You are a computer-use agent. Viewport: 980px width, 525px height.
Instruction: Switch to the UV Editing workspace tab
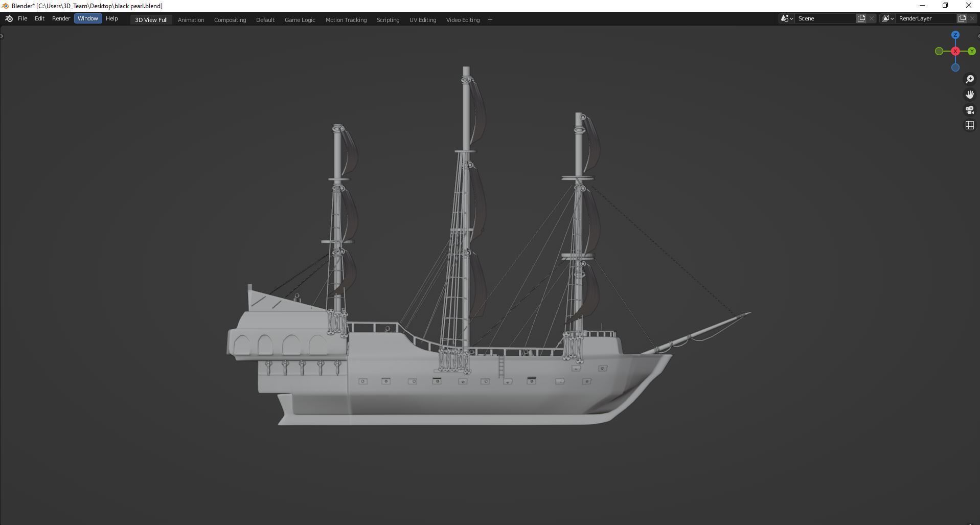423,19
